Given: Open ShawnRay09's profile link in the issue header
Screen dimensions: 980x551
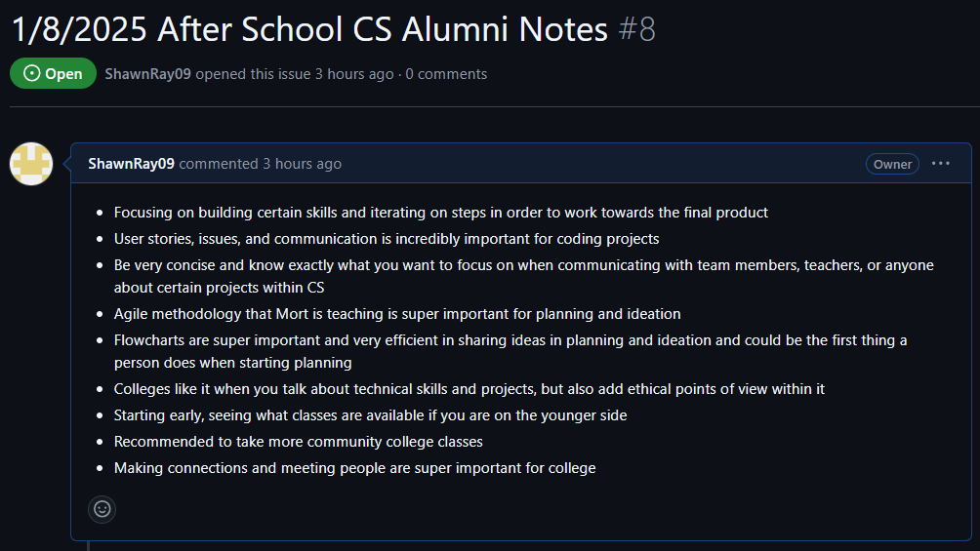Looking at the screenshot, I should [x=147, y=74].
